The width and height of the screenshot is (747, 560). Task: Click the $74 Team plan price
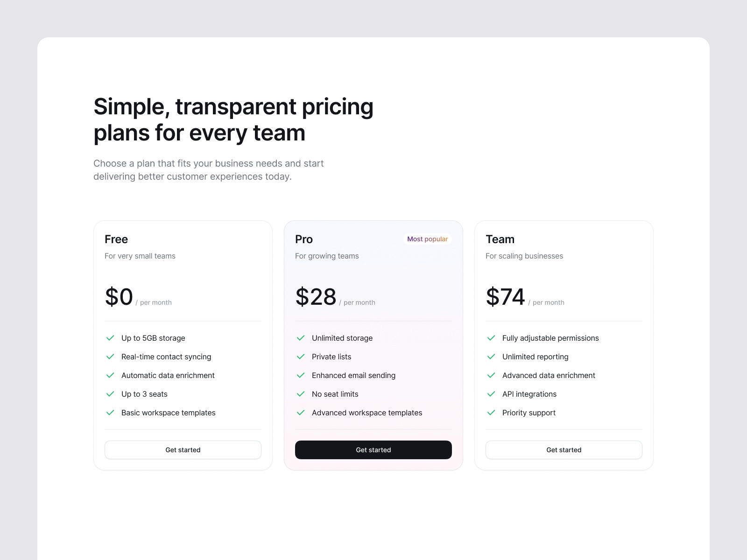coord(505,297)
